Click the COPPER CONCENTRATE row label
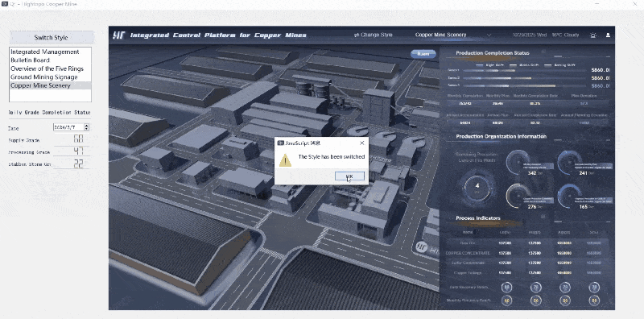The image size is (644, 319). [x=468, y=253]
